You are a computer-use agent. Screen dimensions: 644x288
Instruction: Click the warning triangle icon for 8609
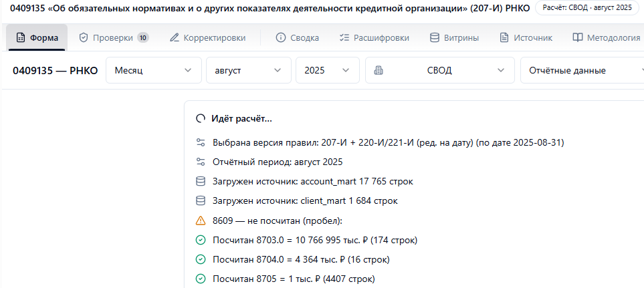click(201, 221)
